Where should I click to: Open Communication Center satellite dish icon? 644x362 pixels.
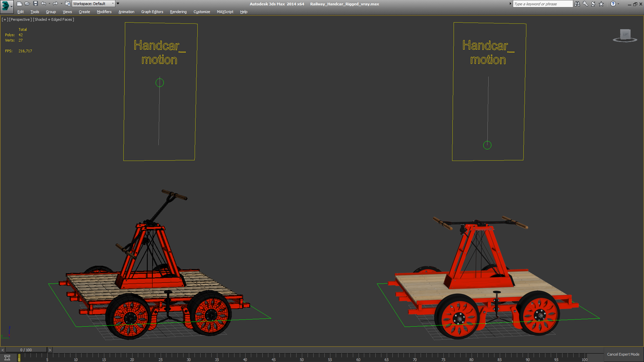tap(593, 4)
